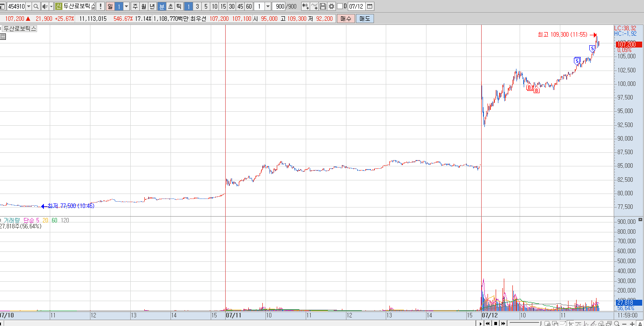
Task: Click the first S sell marker on the chart
Action: click(x=577, y=61)
